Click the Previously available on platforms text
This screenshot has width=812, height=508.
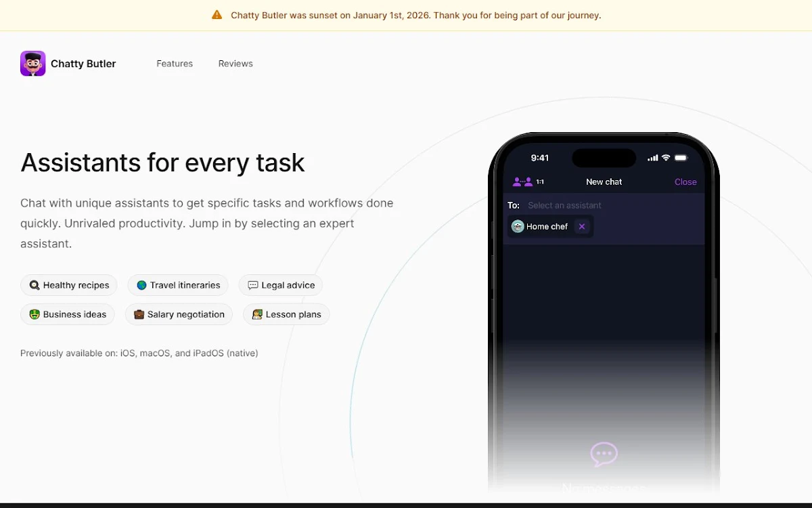click(139, 353)
